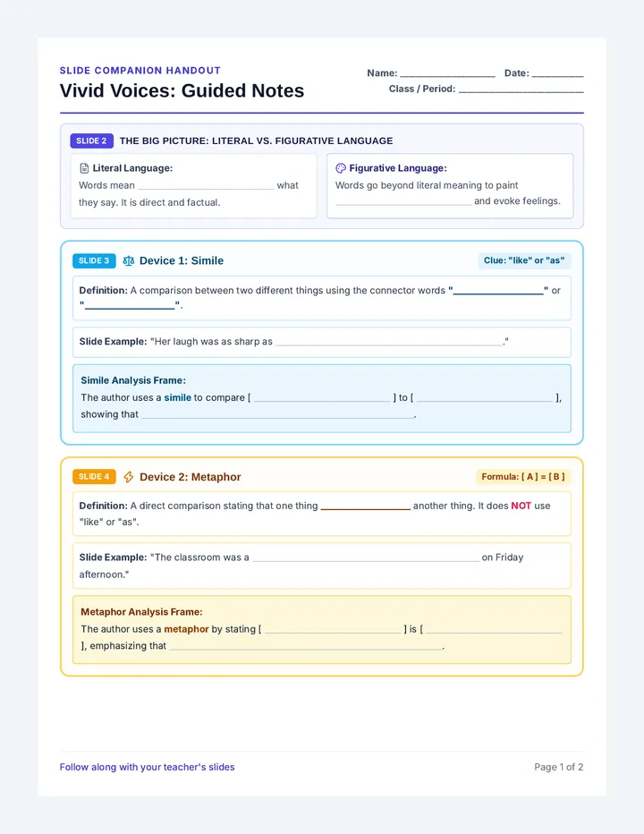Click the blank after "emphasizing that" in Metaphor frame

(306, 648)
